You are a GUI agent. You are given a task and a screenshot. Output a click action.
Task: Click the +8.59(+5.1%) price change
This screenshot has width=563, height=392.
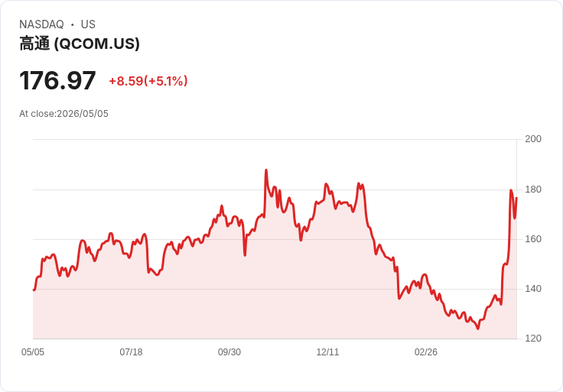pos(148,81)
